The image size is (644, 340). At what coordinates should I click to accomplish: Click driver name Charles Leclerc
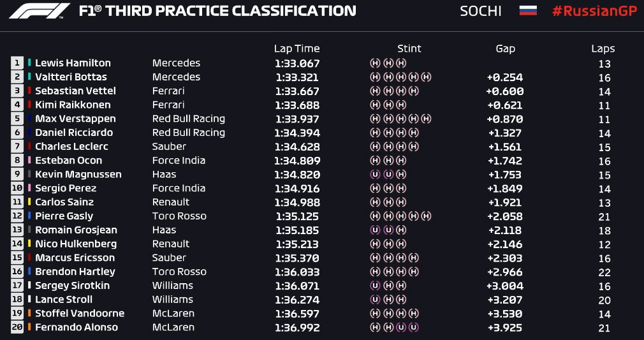[71, 146]
